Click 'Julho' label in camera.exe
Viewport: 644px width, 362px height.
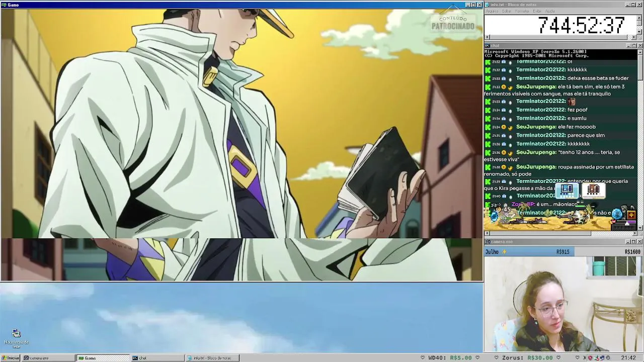[492, 252]
